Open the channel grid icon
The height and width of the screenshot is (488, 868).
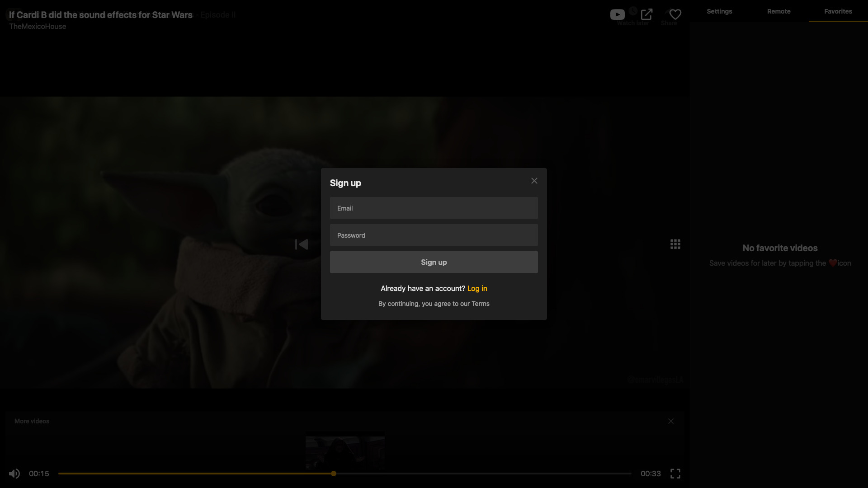pyautogui.click(x=675, y=244)
